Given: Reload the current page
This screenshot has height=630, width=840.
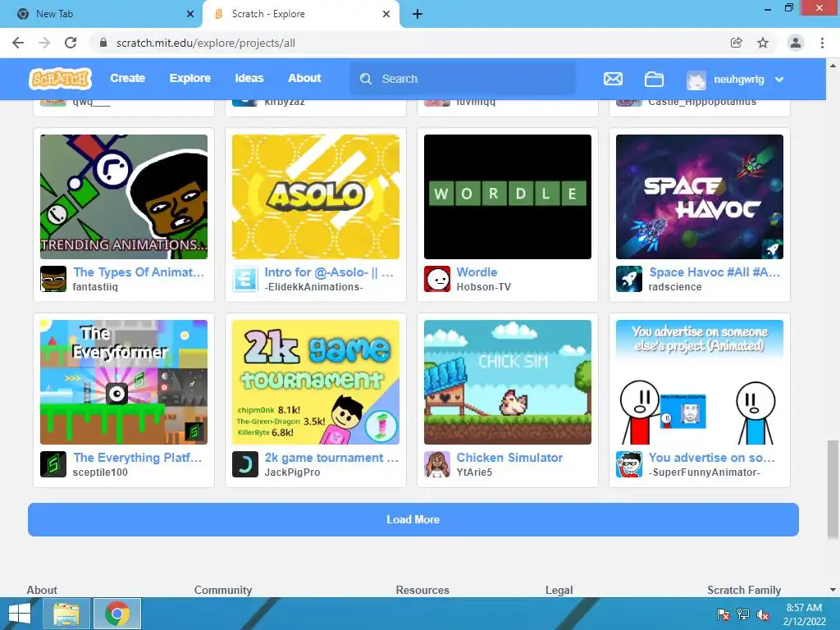Looking at the screenshot, I should [71, 43].
